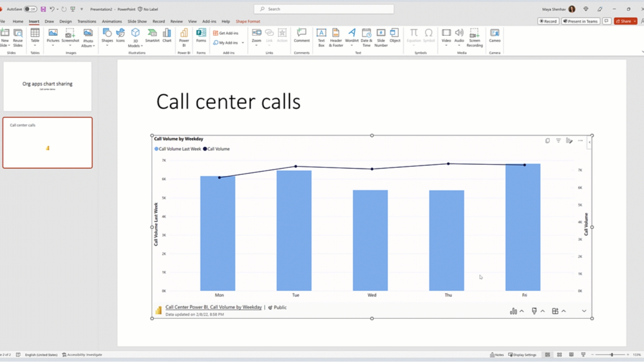This screenshot has height=362, width=644.
Task: Insert Date & Time
Action: click(x=366, y=38)
